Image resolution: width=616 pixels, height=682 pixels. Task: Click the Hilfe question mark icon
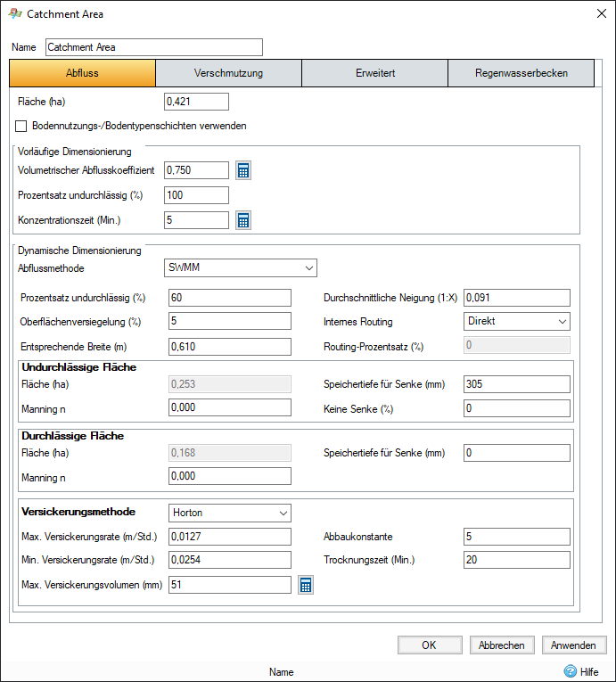570,671
